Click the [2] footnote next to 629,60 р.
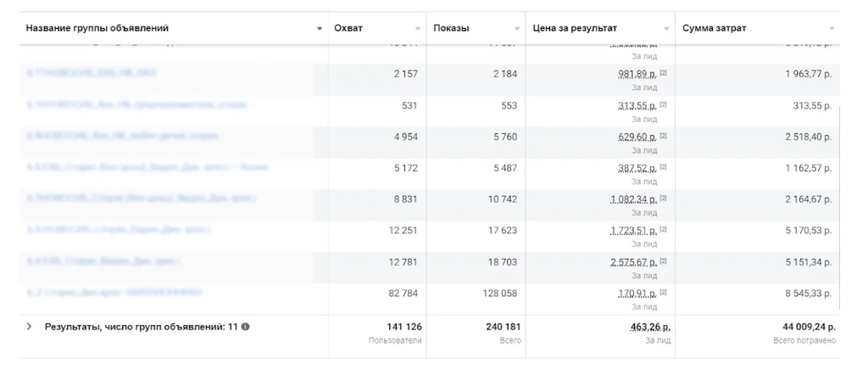Image resolution: width=868 pixels, height=370 pixels. [663, 135]
